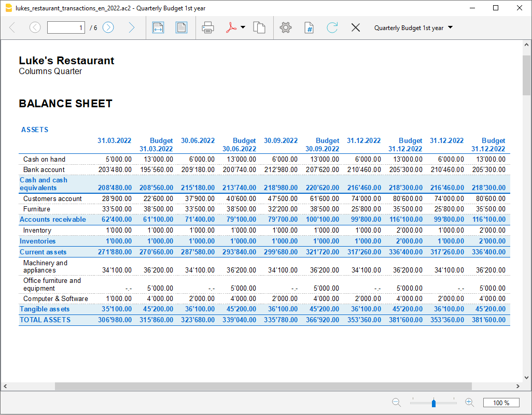Open report settings gear
The image size is (532, 415).
[x=286, y=27]
